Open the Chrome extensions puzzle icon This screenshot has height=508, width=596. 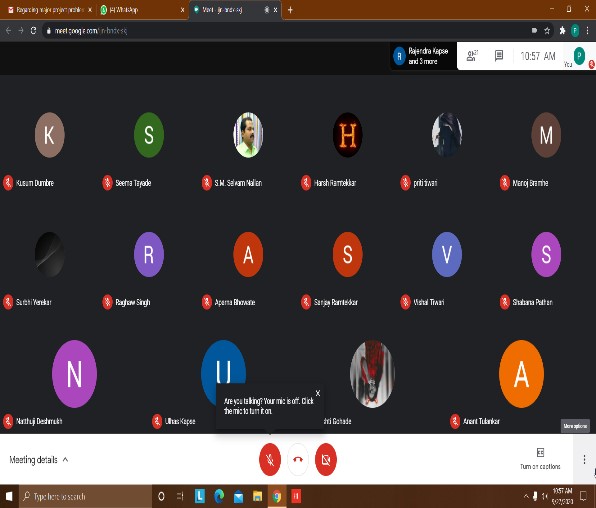(x=562, y=30)
